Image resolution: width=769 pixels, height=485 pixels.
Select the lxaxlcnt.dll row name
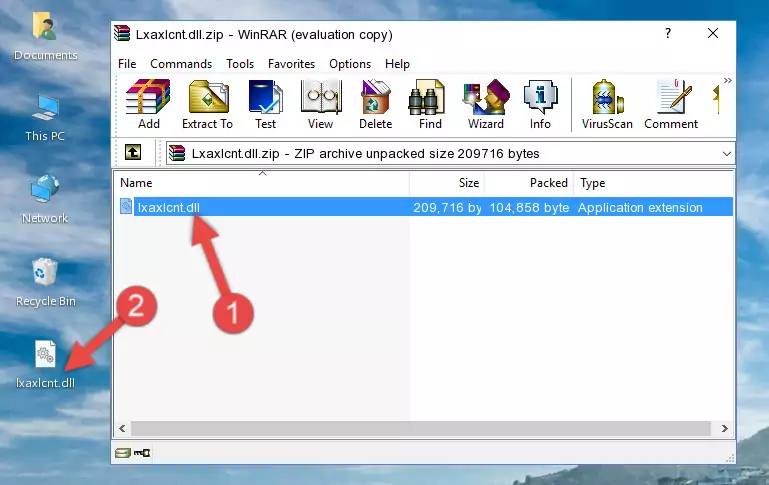[169, 207]
